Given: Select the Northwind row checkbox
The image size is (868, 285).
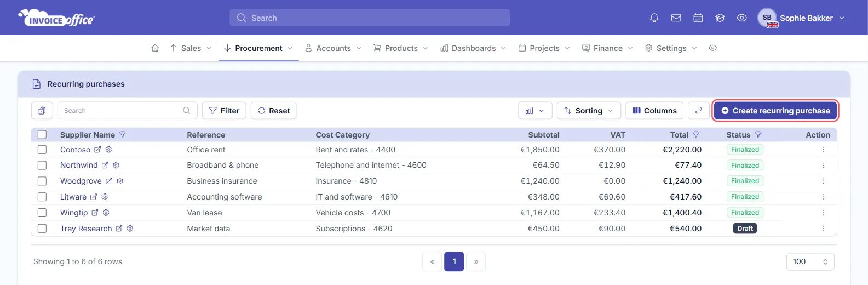Looking at the screenshot, I should point(42,165).
